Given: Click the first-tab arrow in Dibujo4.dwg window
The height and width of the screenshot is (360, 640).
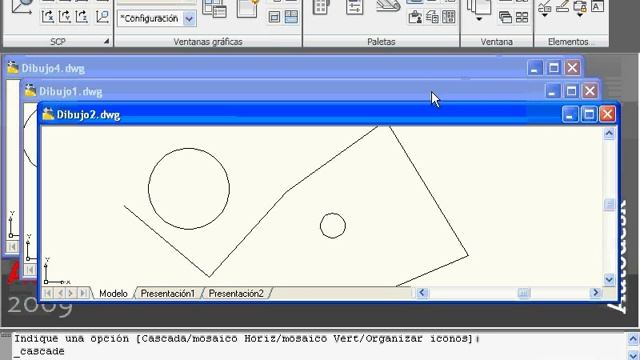Looking at the screenshot, I should click(x=12, y=247).
